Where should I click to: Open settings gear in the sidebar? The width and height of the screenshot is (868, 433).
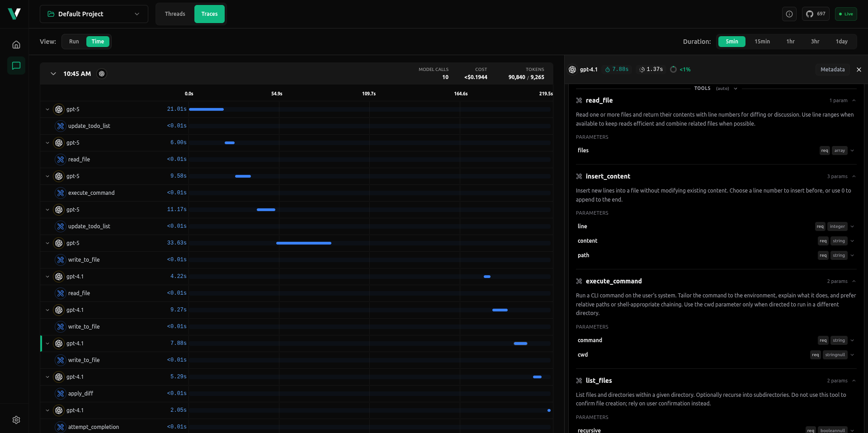[16, 420]
